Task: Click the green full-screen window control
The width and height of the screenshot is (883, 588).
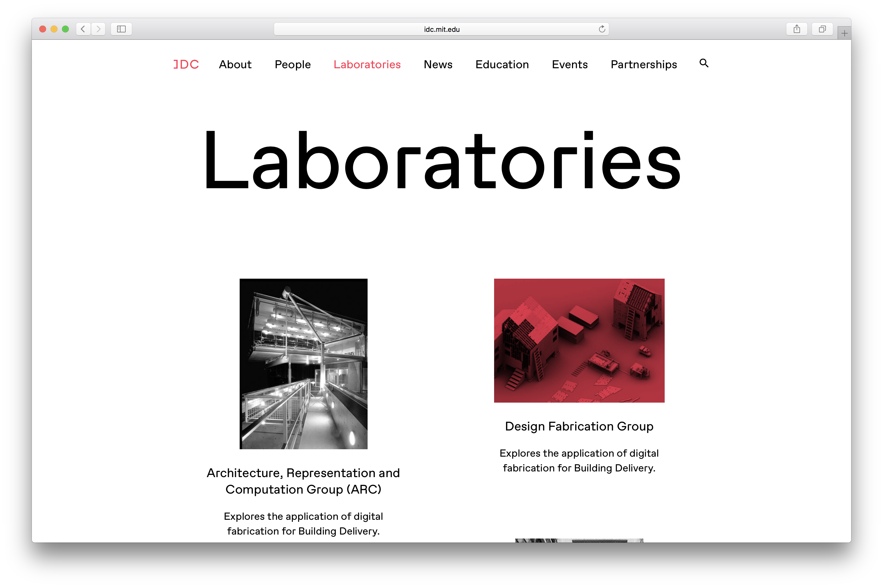Action: click(x=65, y=29)
